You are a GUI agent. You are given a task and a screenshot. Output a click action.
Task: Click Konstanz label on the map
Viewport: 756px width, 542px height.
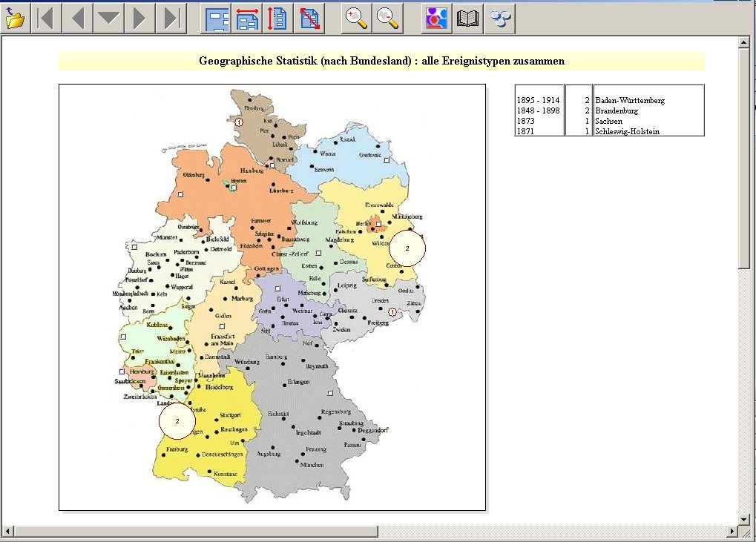pos(225,474)
